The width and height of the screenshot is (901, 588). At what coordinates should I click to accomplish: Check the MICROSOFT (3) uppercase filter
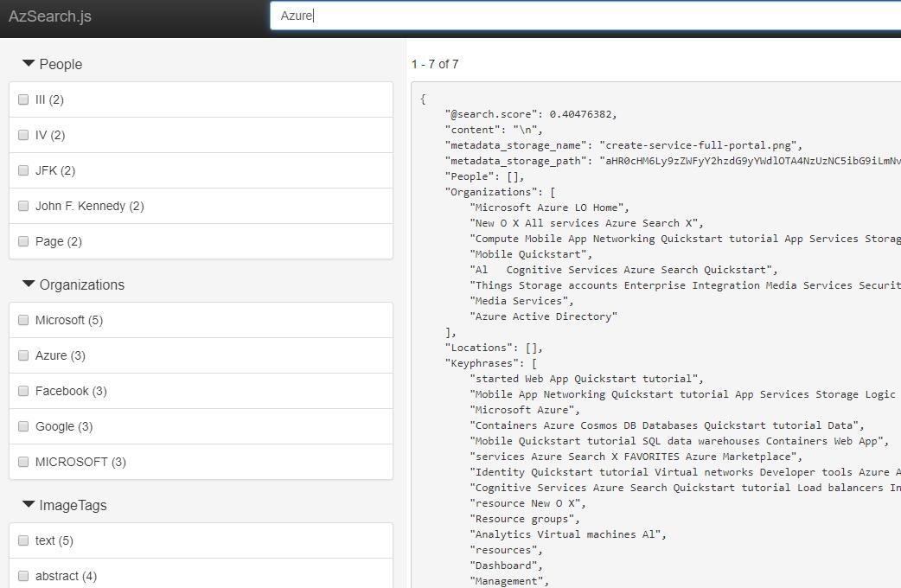[x=23, y=462]
